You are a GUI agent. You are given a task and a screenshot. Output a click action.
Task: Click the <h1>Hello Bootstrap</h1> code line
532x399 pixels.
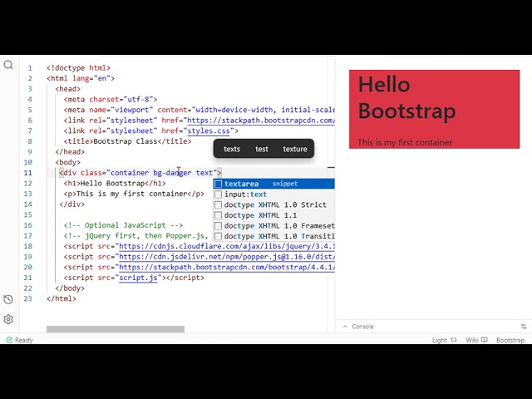(115, 184)
